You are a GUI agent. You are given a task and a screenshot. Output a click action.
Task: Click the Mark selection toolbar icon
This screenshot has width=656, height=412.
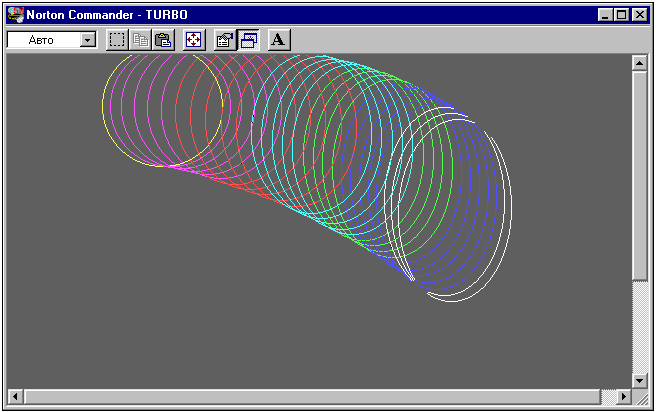[117, 40]
